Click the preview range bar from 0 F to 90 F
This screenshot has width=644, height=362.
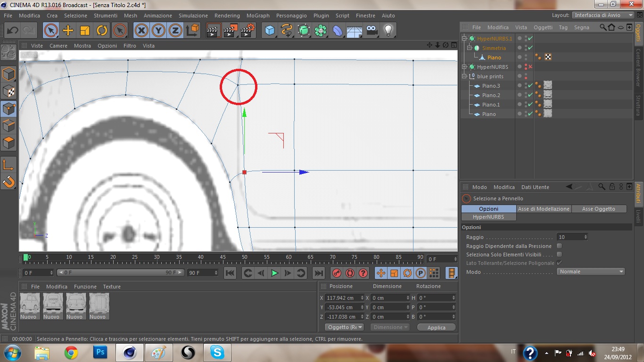point(120,272)
